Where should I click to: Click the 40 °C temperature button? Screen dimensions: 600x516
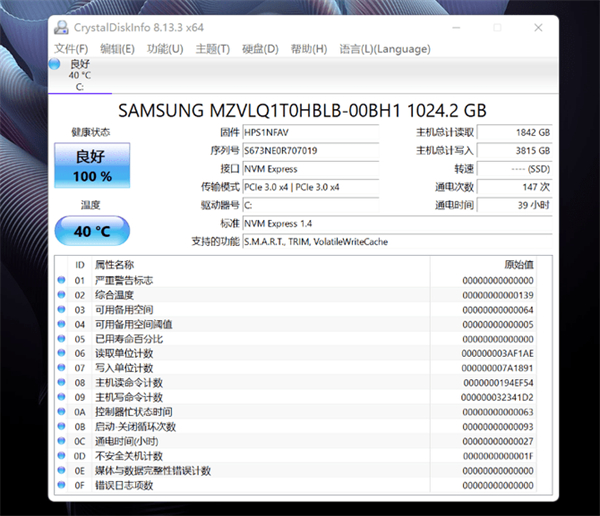(91, 231)
